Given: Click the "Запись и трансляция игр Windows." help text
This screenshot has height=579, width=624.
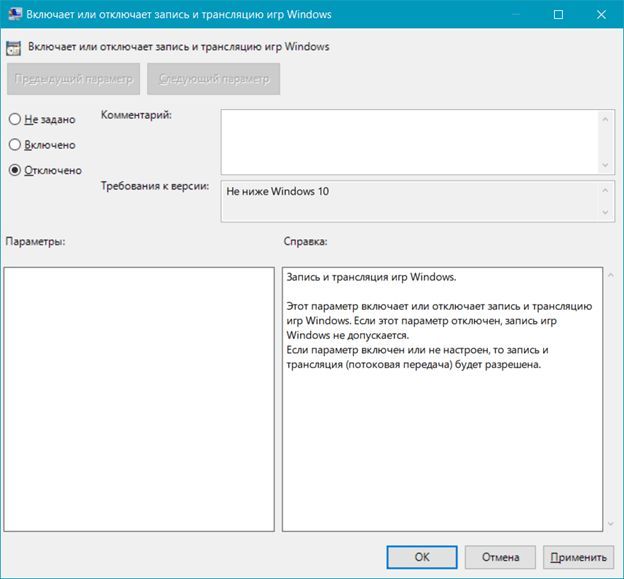Looking at the screenshot, I should [371, 277].
